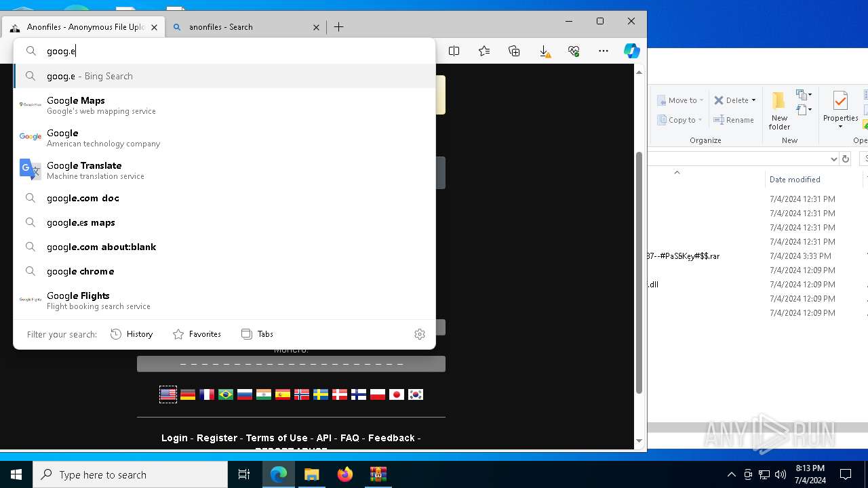Close the anonfiles - Search tab
This screenshot has height=488, width=868.
316,27
